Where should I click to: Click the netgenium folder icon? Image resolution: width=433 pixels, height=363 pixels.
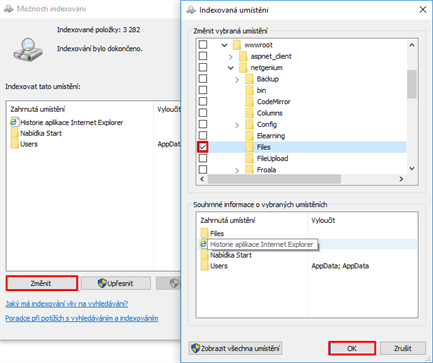(243, 67)
